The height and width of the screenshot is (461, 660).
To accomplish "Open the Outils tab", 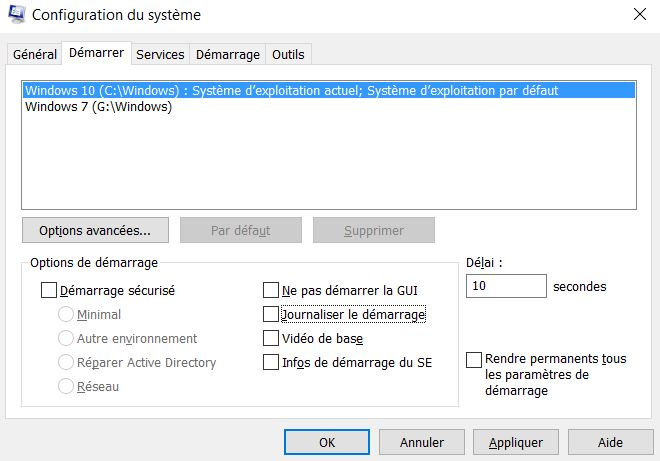I will coord(288,54).
